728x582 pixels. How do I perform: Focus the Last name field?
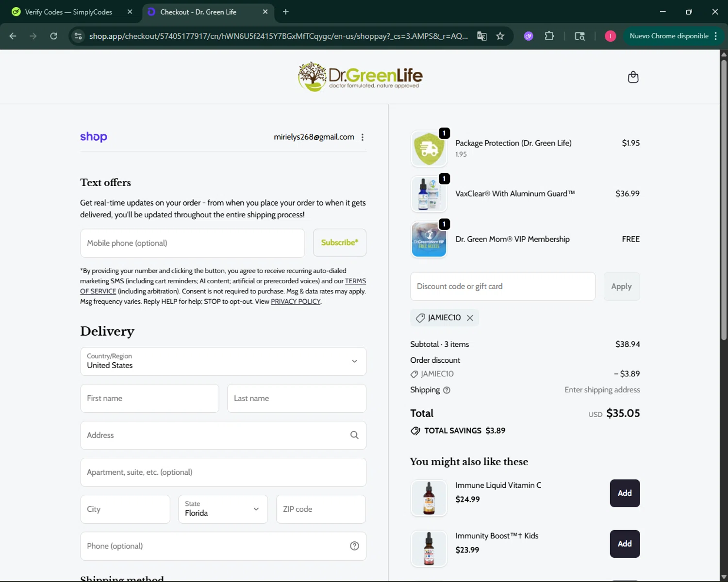click(297, 398)
